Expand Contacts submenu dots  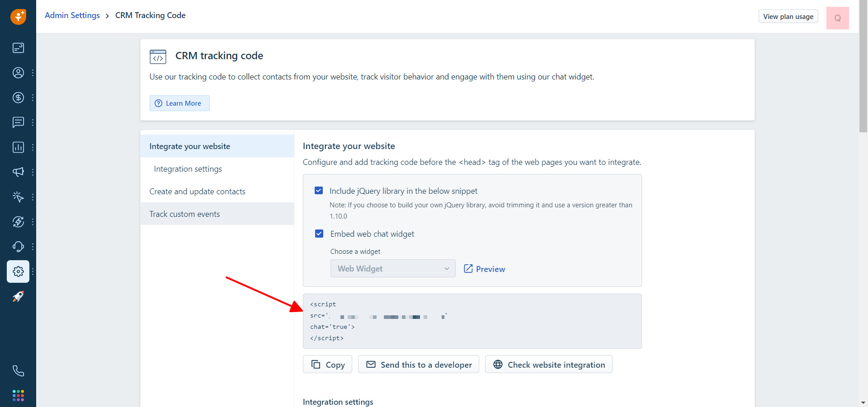pos(33,73)
